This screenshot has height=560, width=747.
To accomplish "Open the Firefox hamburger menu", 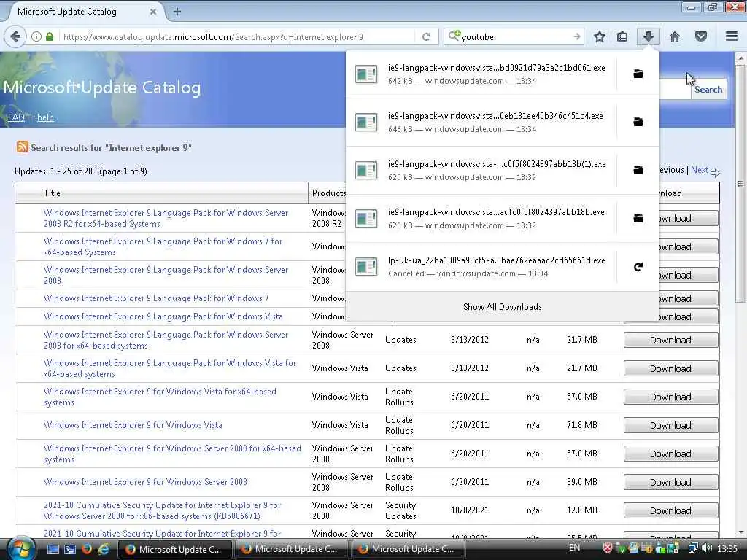I will click(732, 36).
